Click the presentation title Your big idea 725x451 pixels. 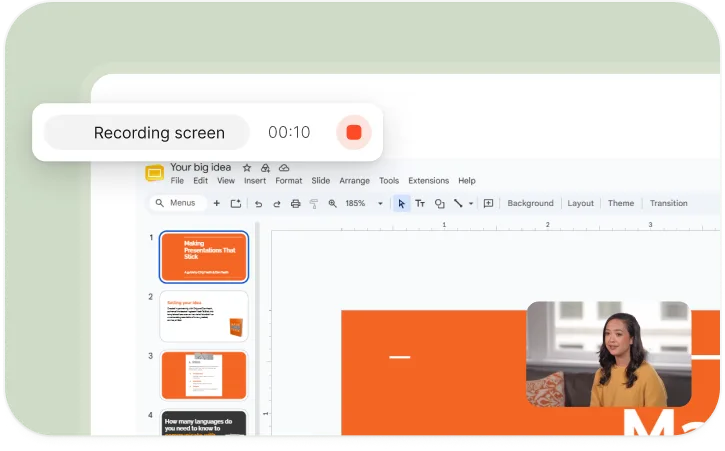coord(200,167)
